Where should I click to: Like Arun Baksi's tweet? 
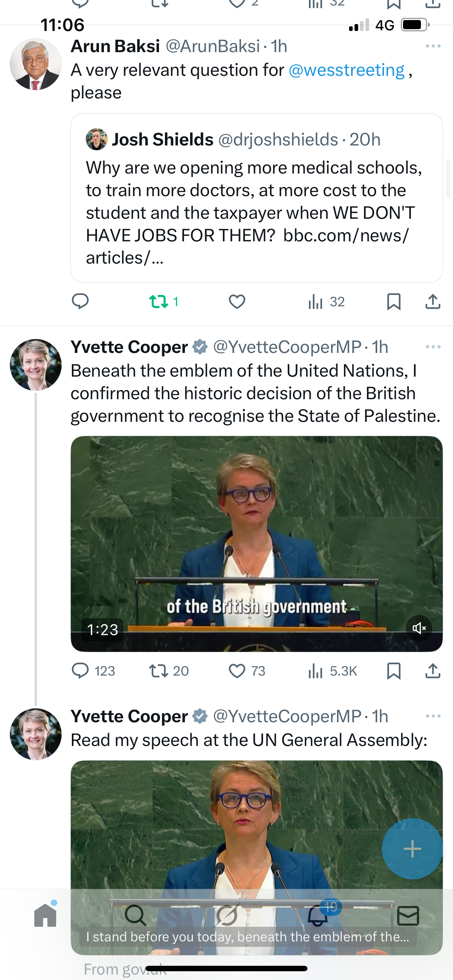237,302
